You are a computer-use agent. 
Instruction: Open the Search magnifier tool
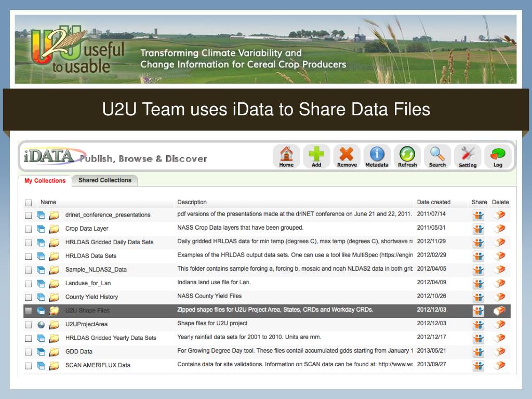pyautogui.click(x=437, y=156)
